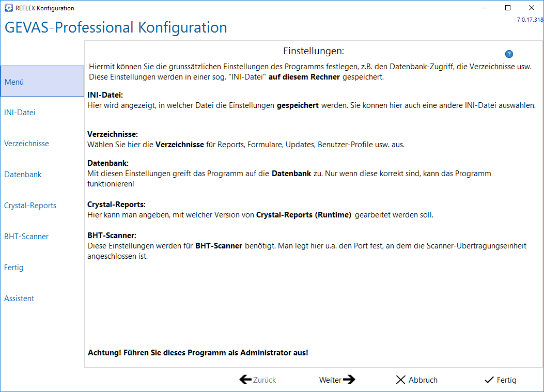The height and width of the screenshot is (392, 544).
Task: Click the Abbruch X icon
Action: 400,380
